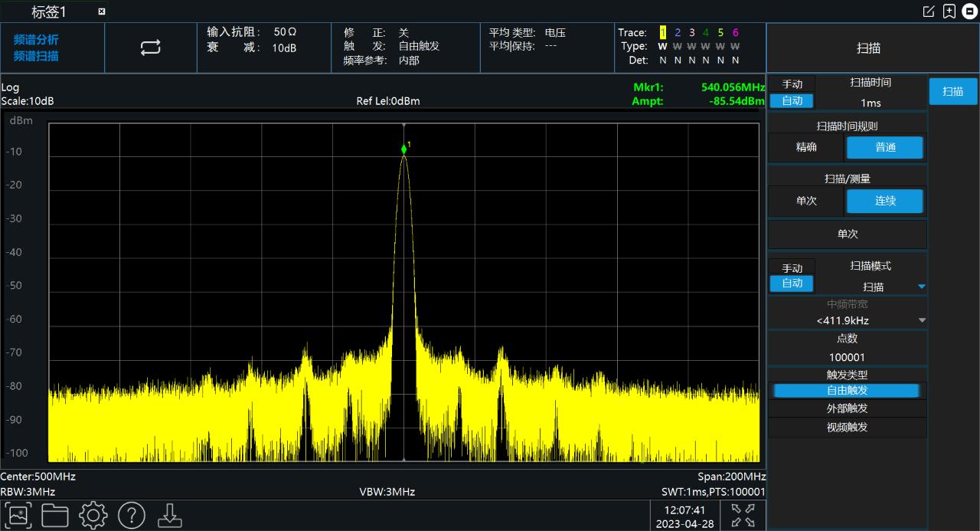Click the Log scale type label
This screenshot has height=531, width=980.
tap(10, 87)
